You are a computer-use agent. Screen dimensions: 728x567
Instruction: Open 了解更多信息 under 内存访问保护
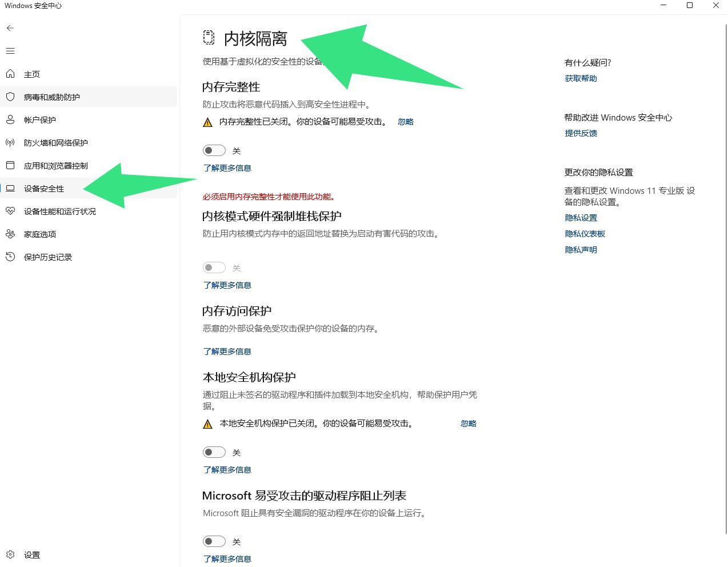point(227,352)
